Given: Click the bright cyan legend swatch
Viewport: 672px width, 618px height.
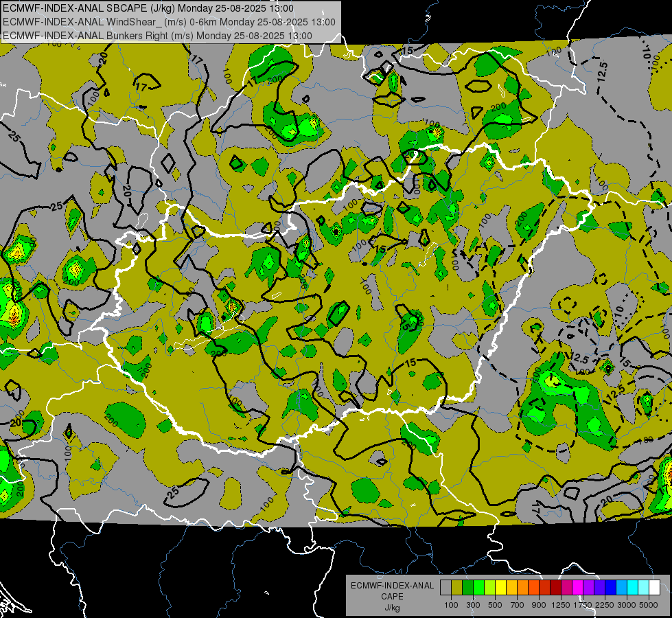Looking at the screenshot, I should click(x=633, y=588).
